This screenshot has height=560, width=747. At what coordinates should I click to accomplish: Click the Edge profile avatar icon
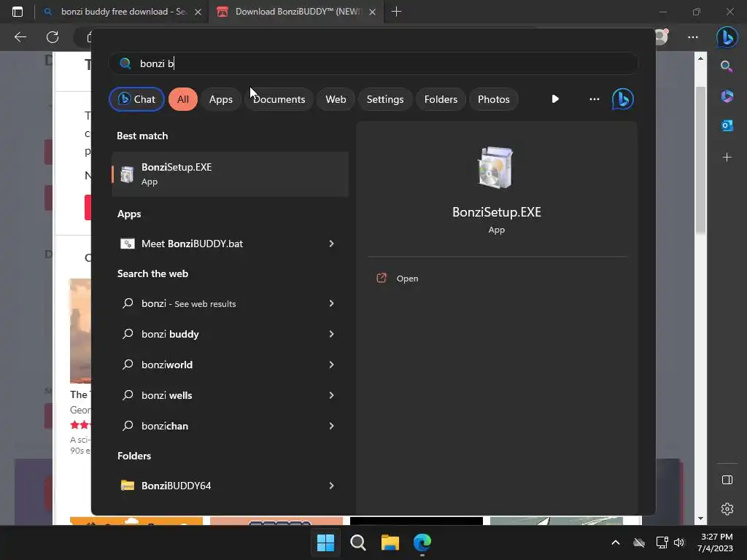pyautogui.click(x=662, y=37)
